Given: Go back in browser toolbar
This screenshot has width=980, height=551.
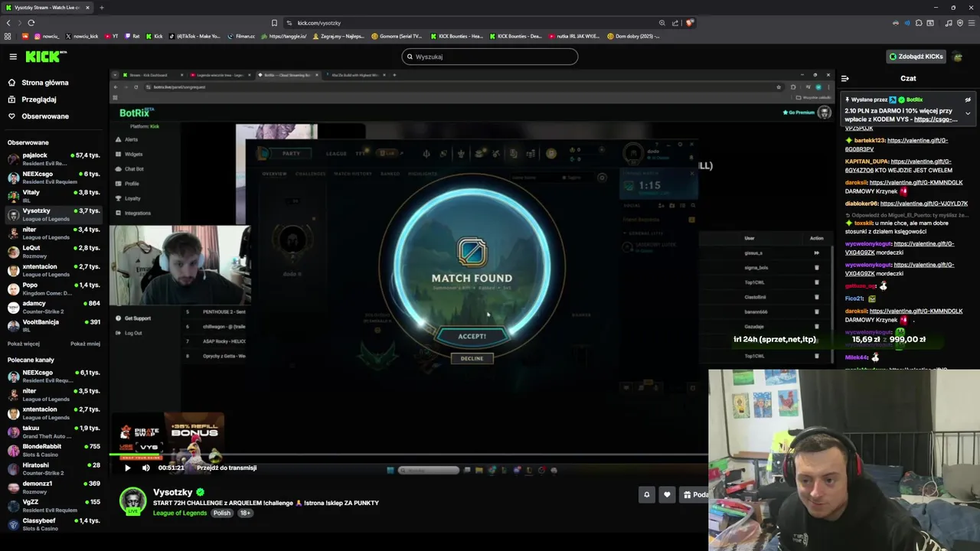Looking at the screenshot, I should point(8,23).
